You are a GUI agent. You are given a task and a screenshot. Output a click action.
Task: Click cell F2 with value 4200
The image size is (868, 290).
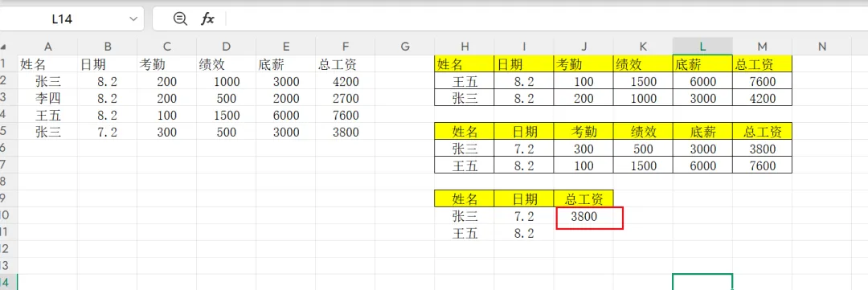346,82
